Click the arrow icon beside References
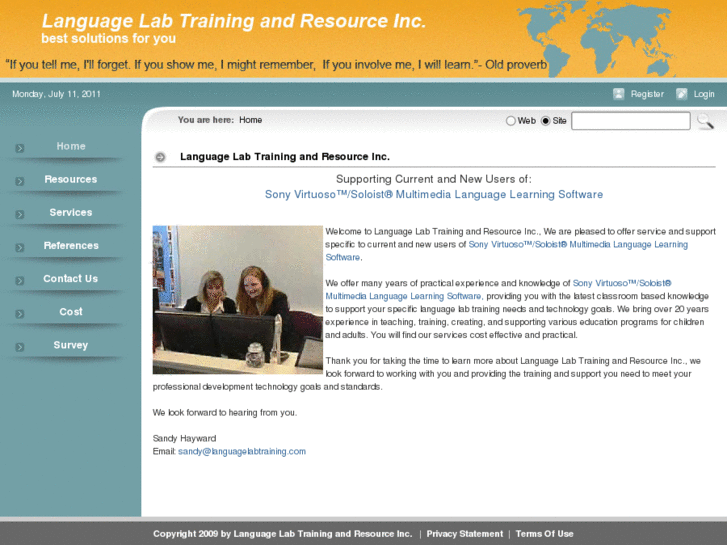The width and height of the screenshot is (727, 545). click(19, 247)
